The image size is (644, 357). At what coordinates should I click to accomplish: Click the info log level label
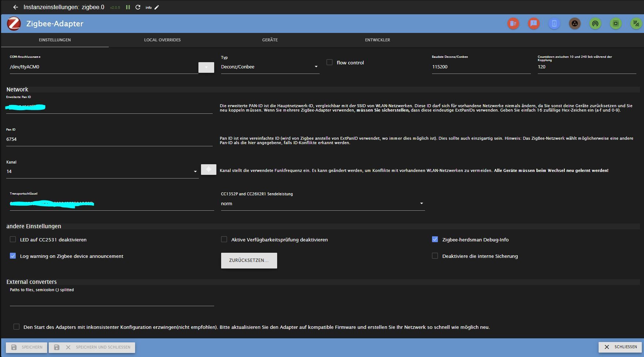coord(149,8)
